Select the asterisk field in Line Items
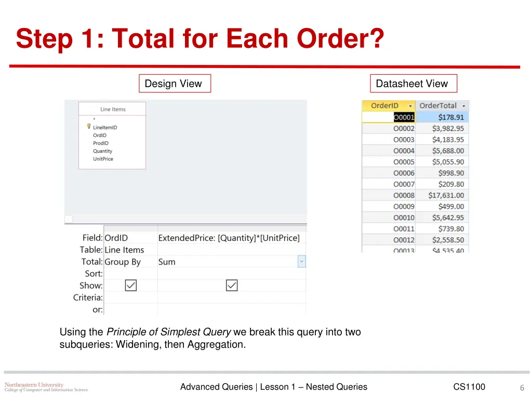Image resolution: width=532 pixels, height=399 pixels. coord(95,119)
